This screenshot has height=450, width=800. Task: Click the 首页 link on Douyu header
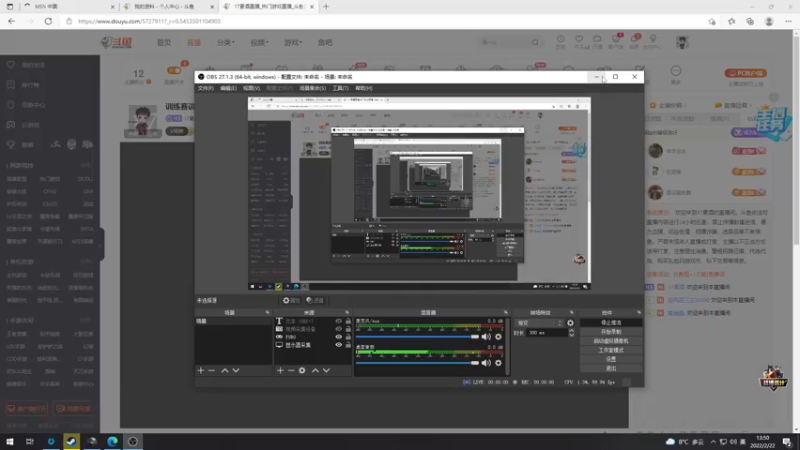pos(164,43)
